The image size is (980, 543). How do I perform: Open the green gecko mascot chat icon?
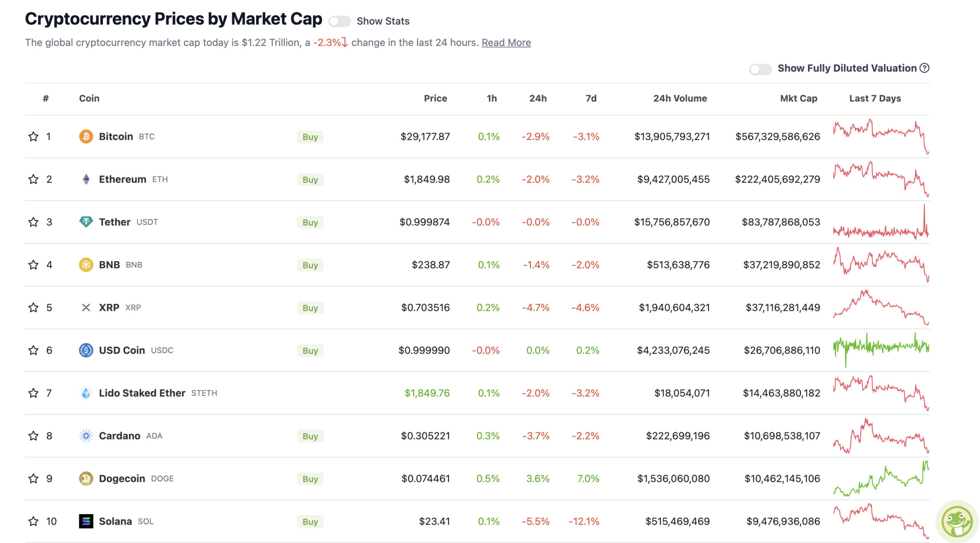pyautogui.click(x=957, y=522)
